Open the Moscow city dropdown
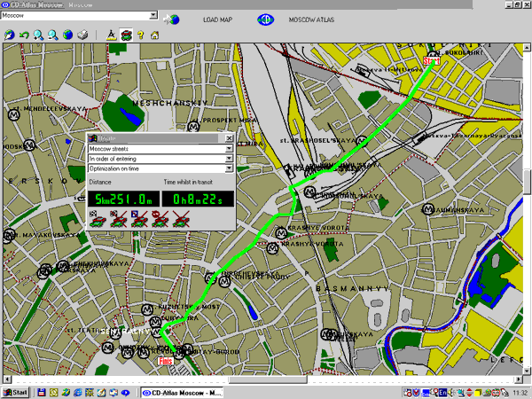The width and height of the screenshot is (532, 399). click(153, 15)
